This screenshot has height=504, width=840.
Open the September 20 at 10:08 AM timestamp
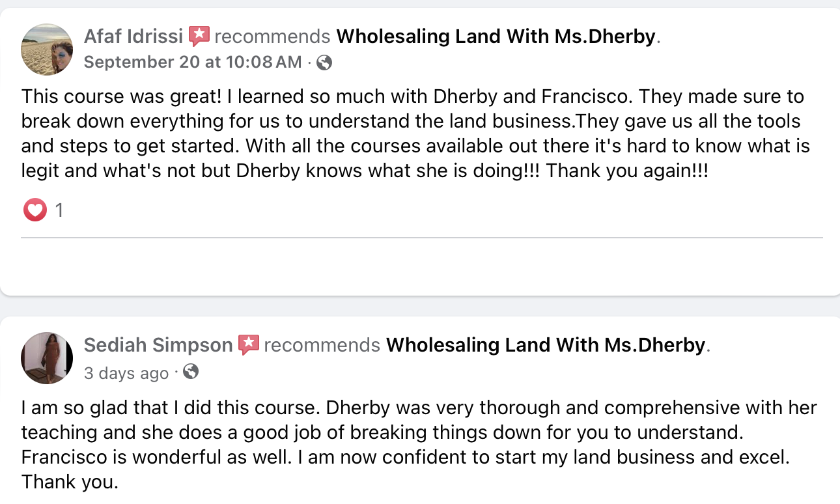tap(193, 62)
